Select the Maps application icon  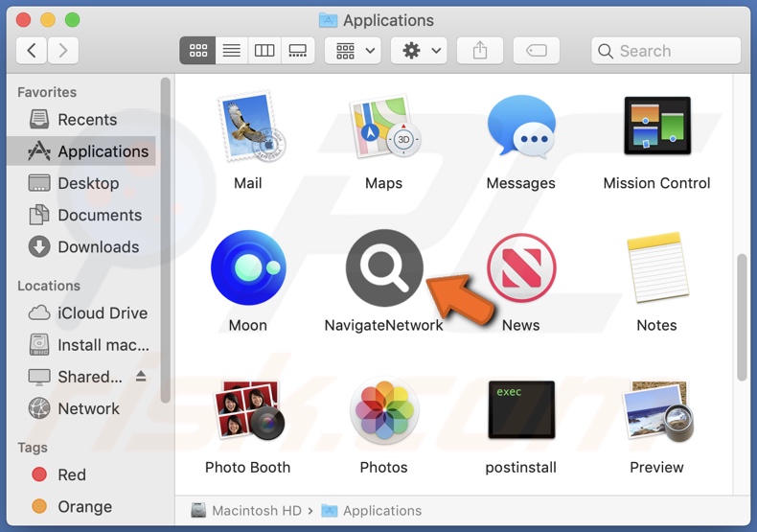point(384,127)
